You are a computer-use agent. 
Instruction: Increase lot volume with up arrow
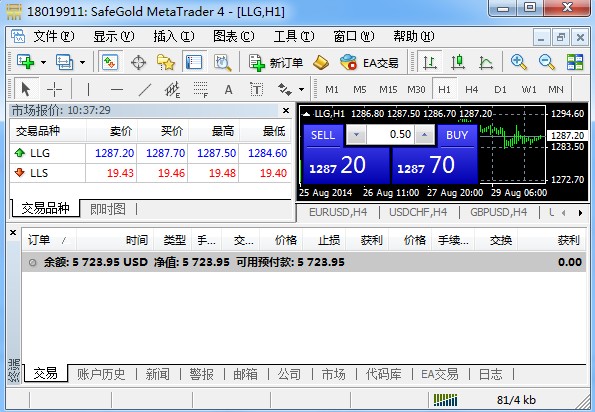[x=425, y=134]
